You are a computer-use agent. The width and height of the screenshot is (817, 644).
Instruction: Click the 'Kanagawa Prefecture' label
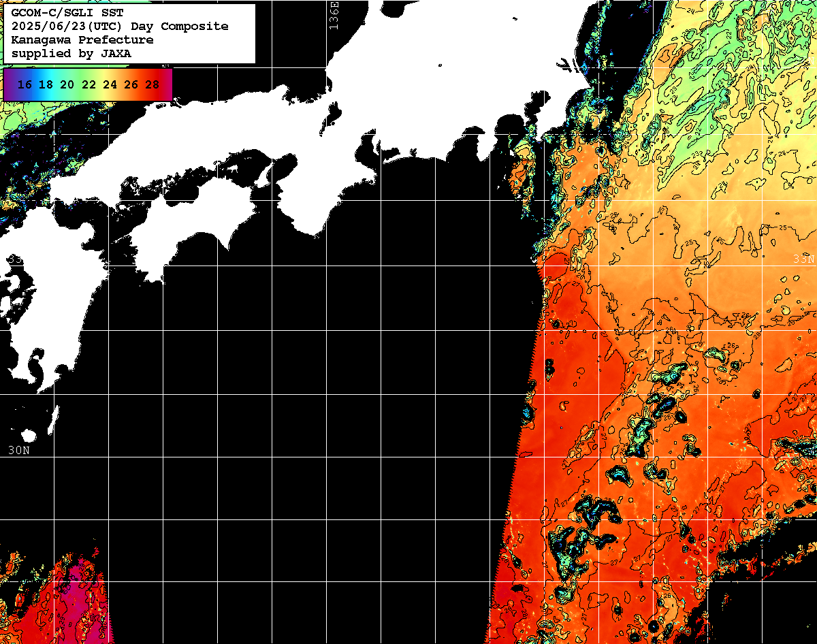pos(82,40)
